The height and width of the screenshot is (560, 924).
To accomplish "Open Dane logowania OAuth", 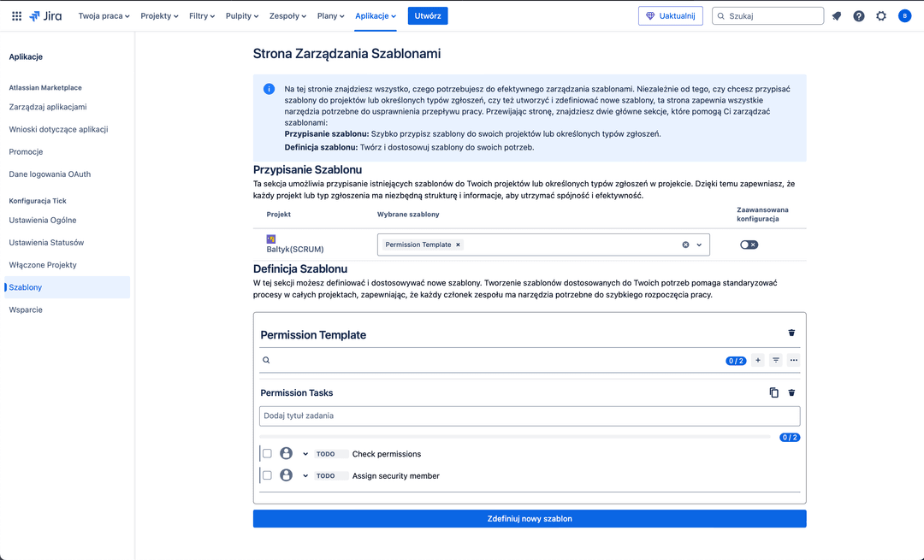I will tap(50, 174).
